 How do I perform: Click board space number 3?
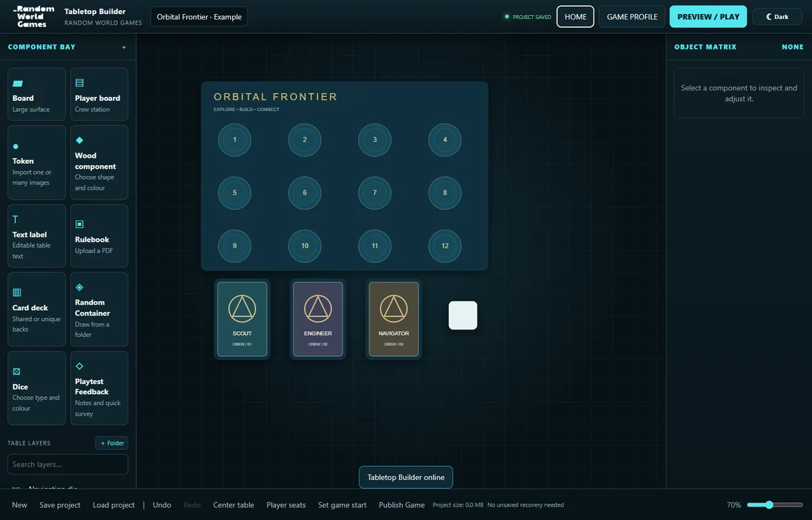375,140
